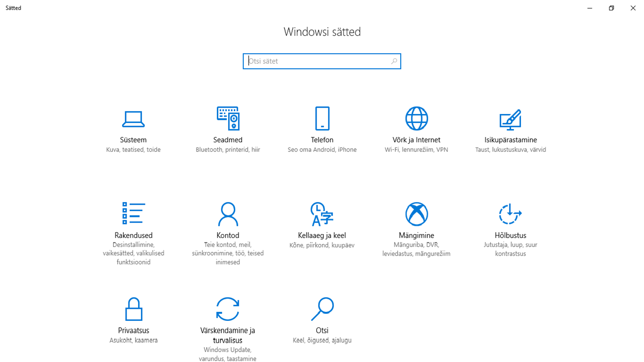Click the Seadmed title text
Image resolution: width=644 pixels, height=362 pixels.
pos(228,140)
